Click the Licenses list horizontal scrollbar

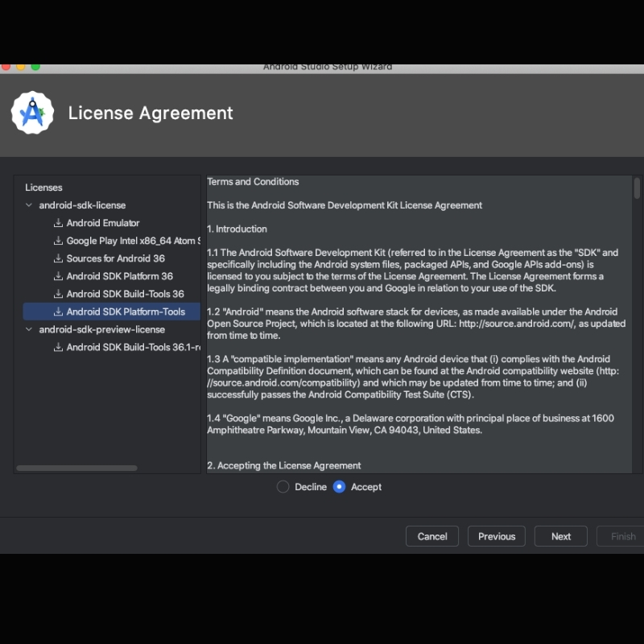pos(76,469)
